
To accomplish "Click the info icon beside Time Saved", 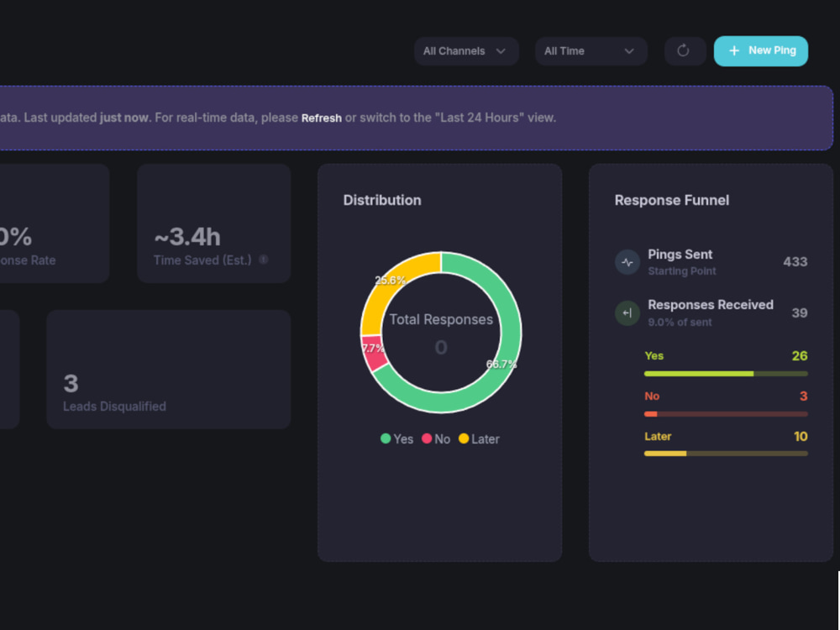I will [x=264, y=260].
